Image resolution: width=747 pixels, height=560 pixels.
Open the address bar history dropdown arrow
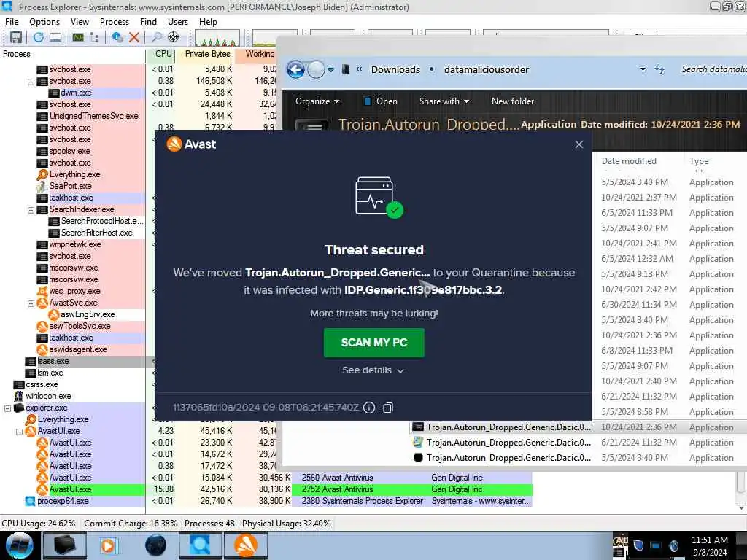(643, 69)
